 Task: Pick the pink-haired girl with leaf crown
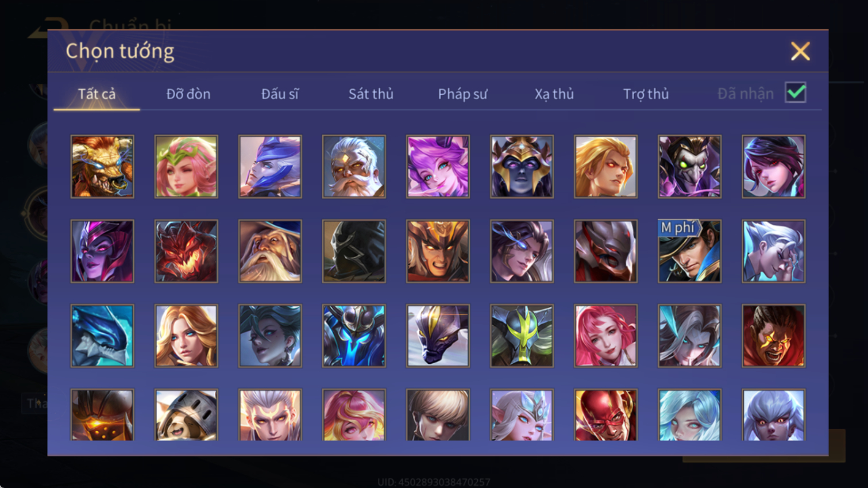pos(186,167)
